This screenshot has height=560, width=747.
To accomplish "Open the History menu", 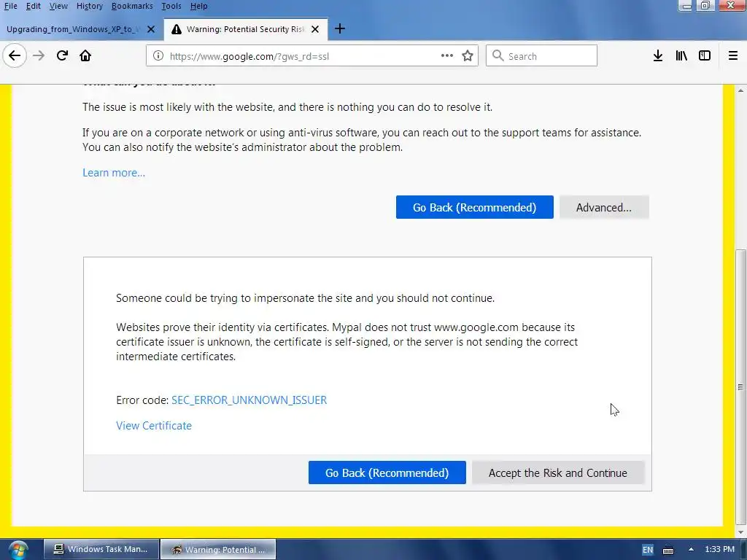I will pos(90,6).
